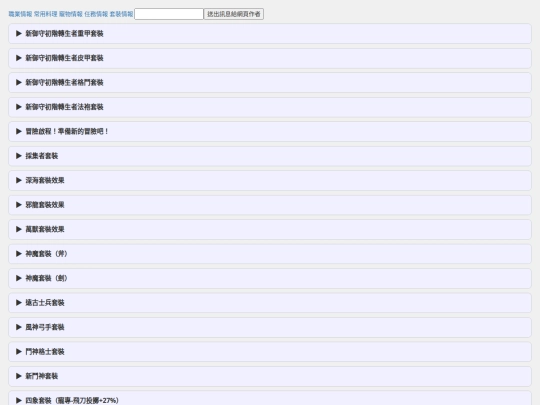Viewport: 540px width, 405px height.
Task: Click the 送出訊息給網頁作者 button
Action: click(234, 14)
